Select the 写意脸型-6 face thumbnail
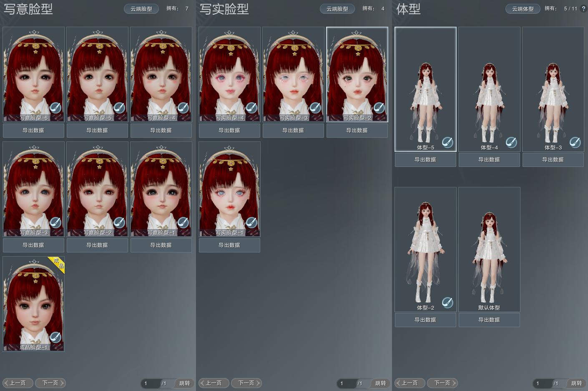588x391 pixels. [33, 74]
